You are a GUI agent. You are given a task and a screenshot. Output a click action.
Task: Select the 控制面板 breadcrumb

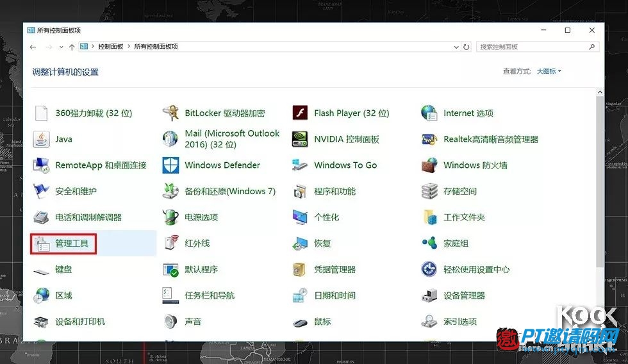[110, 46]
